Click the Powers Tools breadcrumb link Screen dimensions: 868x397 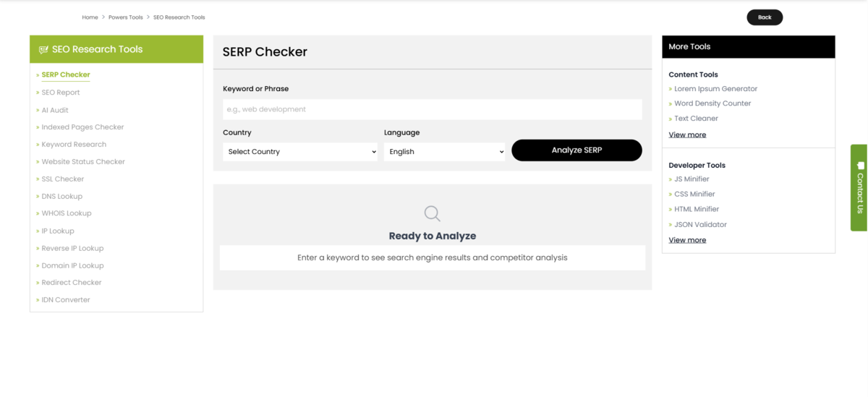point(126,17)
